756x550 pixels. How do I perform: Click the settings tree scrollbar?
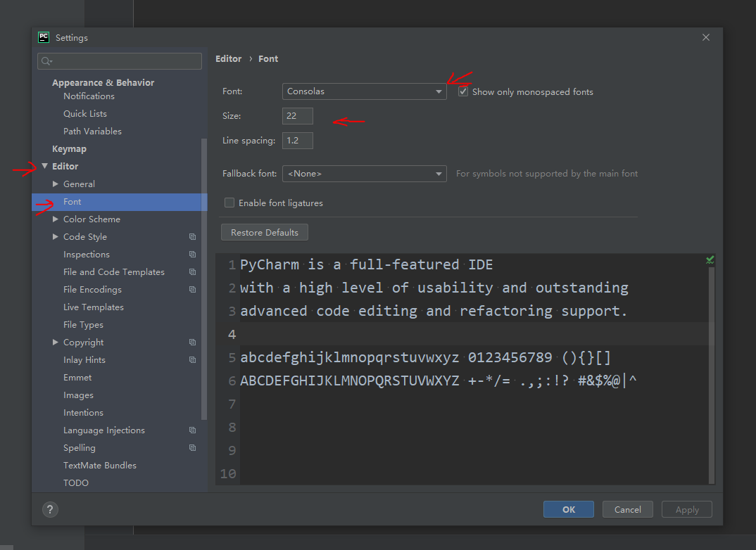[204, 279]
